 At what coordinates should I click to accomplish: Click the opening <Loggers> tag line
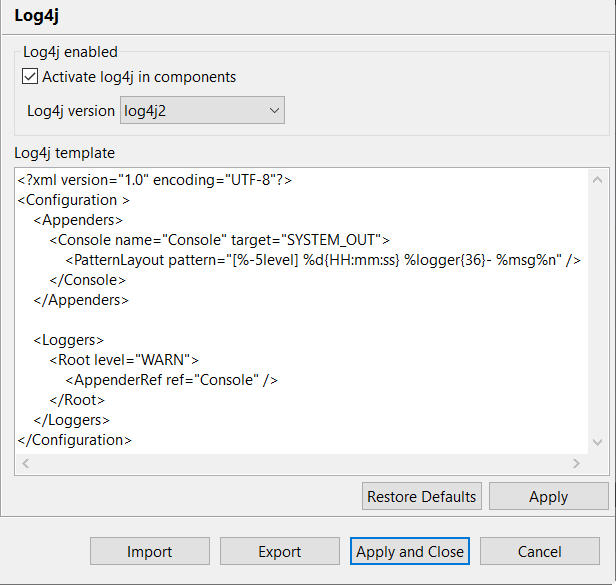tap(69, 340)
